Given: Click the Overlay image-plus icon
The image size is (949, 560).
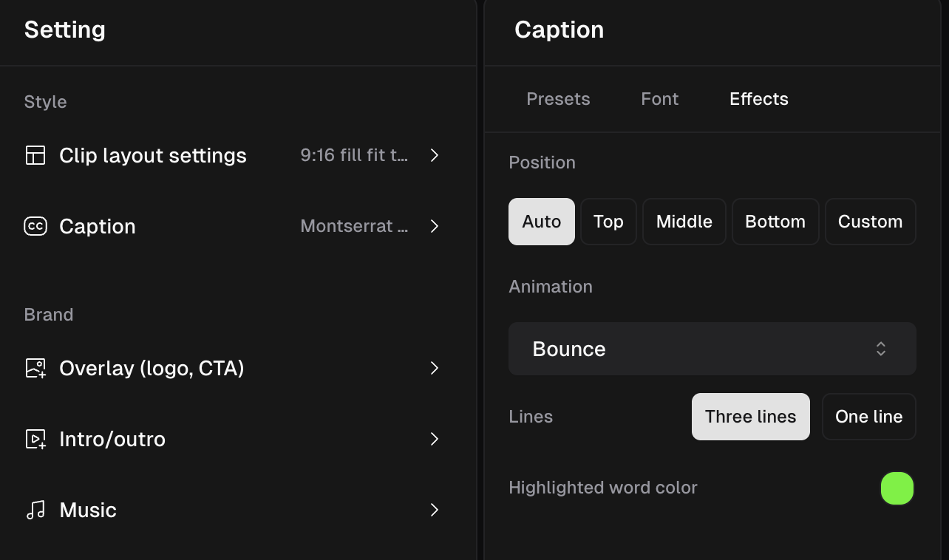Looking at the screenshot, I should pos(35,368).
